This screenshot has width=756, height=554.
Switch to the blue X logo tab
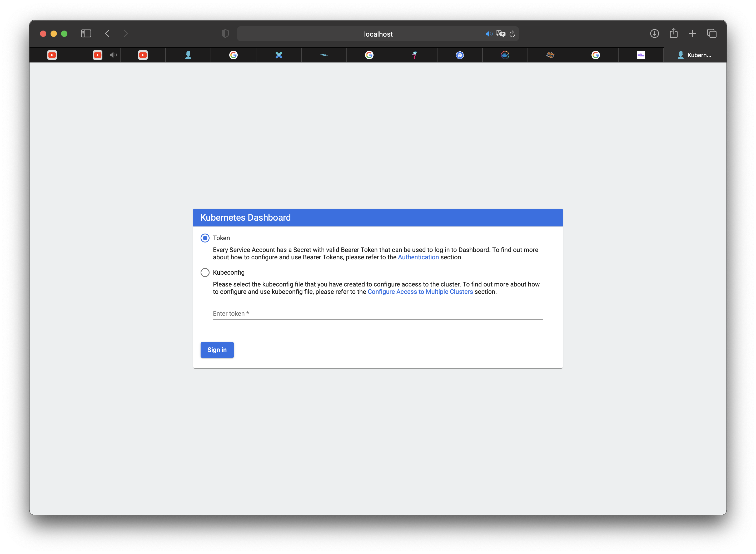click(278, 55)
